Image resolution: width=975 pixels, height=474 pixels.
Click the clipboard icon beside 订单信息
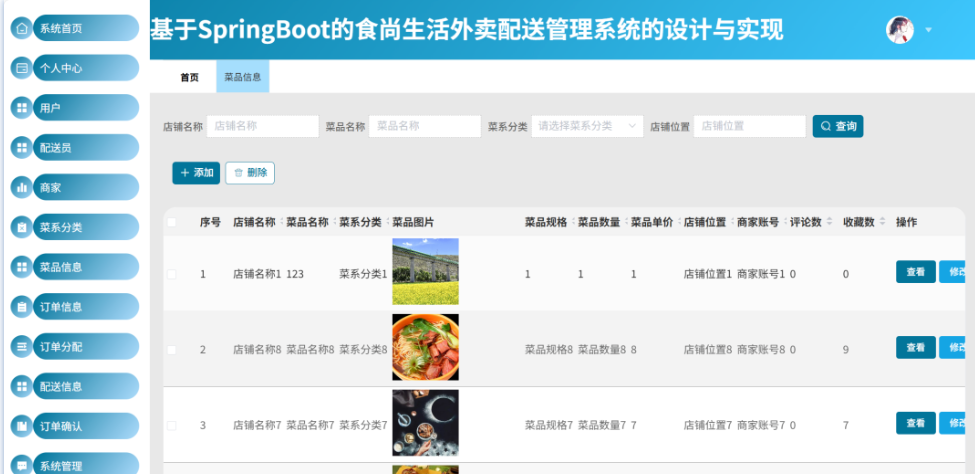pos(22,307)
